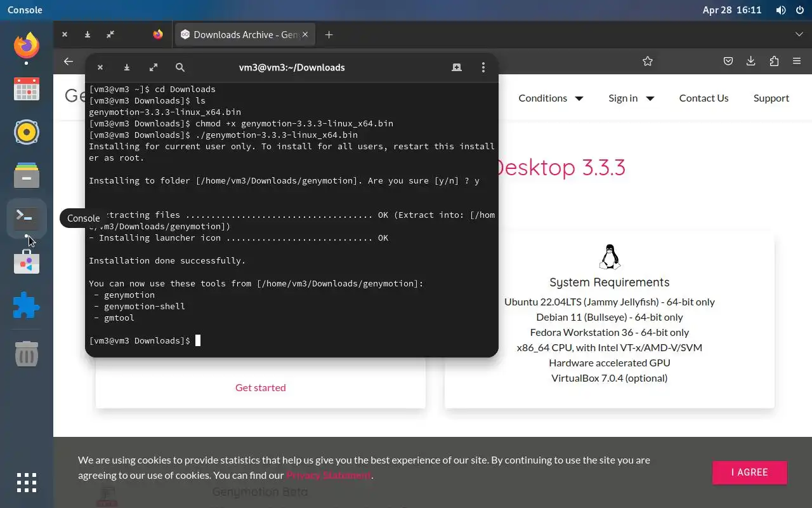Open the Software store dock icon
Viewport: 812px width, 508px height.
pyautogui.click(x=27, y=262)
